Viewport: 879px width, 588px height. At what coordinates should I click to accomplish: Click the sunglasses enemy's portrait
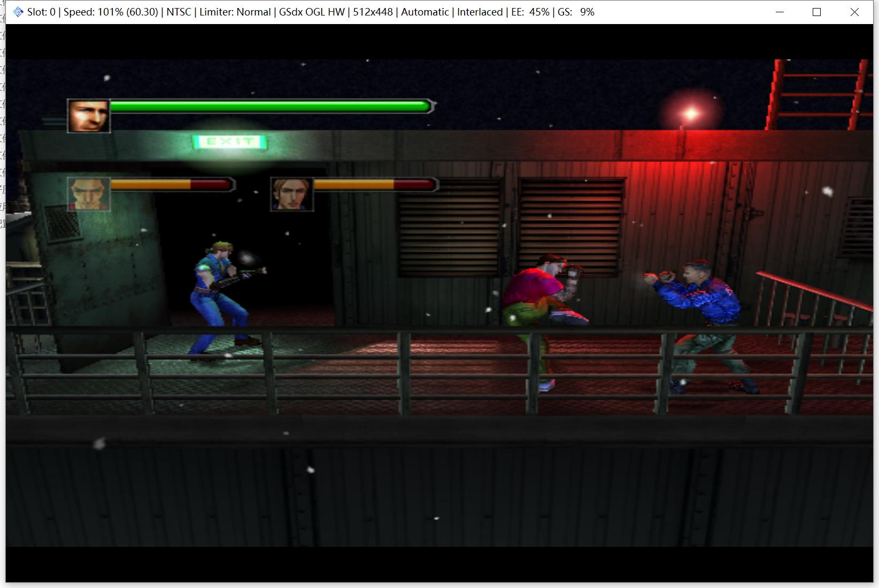(89, 194)
